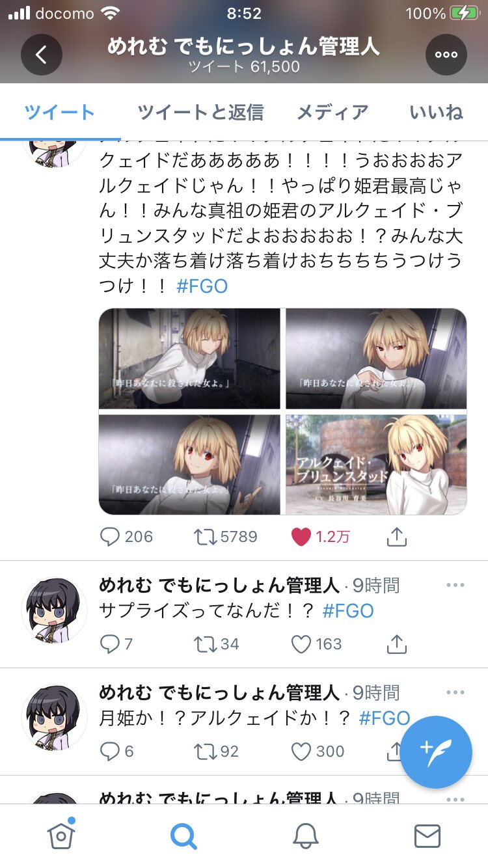Open more options on 月姫か tweet
The width and height of the screenshot is (488, 868).
click(x=455, y=692)
